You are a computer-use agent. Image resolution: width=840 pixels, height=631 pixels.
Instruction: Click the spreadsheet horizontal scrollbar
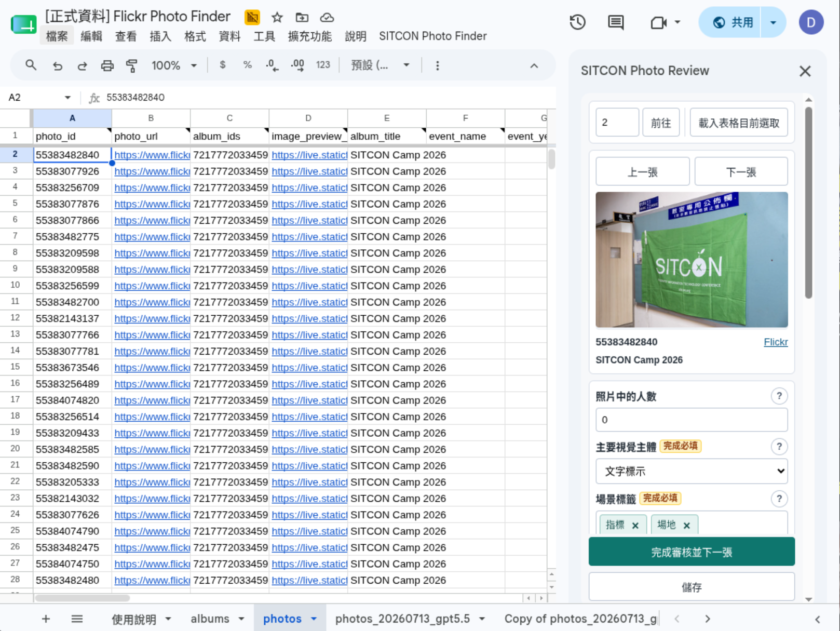point(82,598)
